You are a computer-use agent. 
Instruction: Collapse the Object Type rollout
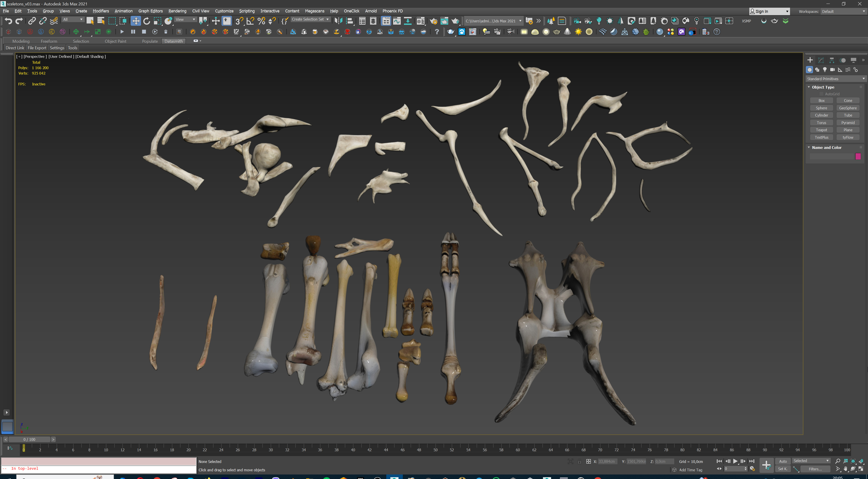[823, 87]
